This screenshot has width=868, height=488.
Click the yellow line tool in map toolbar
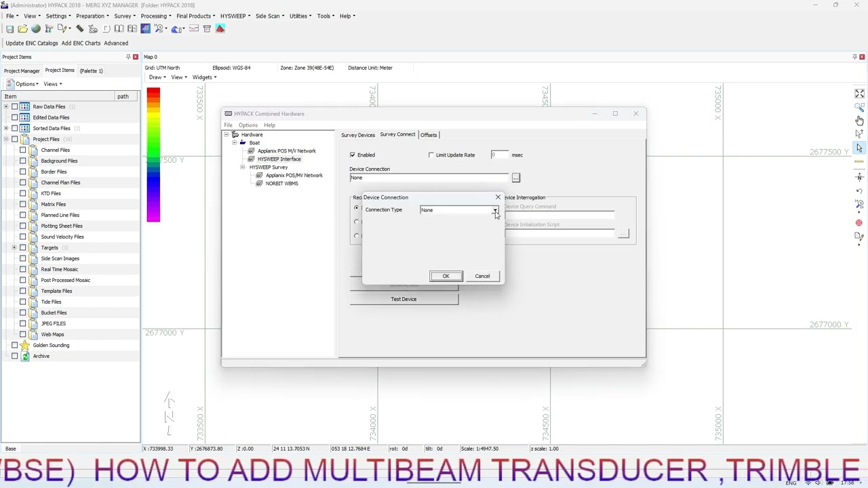coord(859,162)
